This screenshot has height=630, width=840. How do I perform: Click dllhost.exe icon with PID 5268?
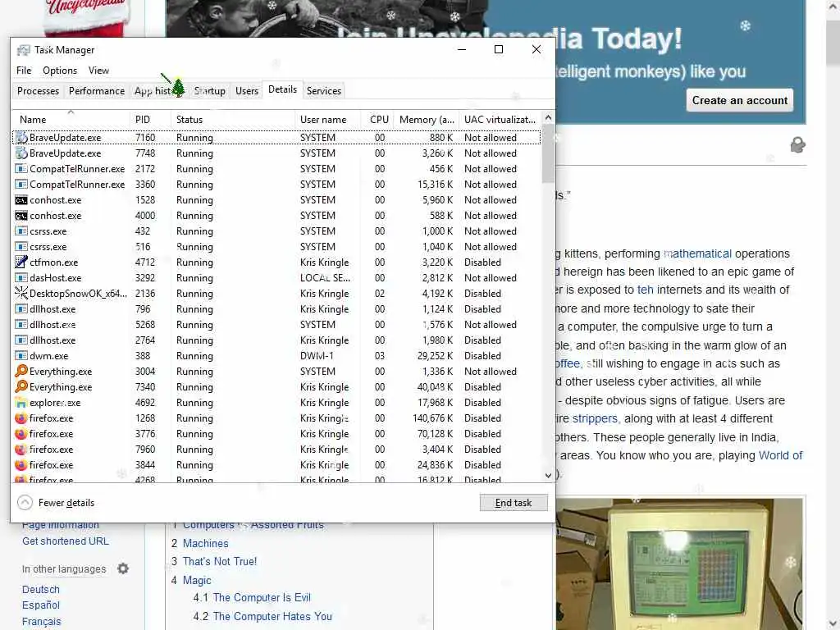coord(21,325)
